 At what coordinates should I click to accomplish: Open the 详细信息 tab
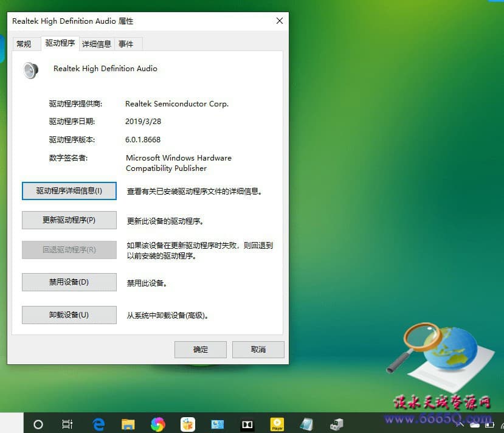[x=97, y=44]
